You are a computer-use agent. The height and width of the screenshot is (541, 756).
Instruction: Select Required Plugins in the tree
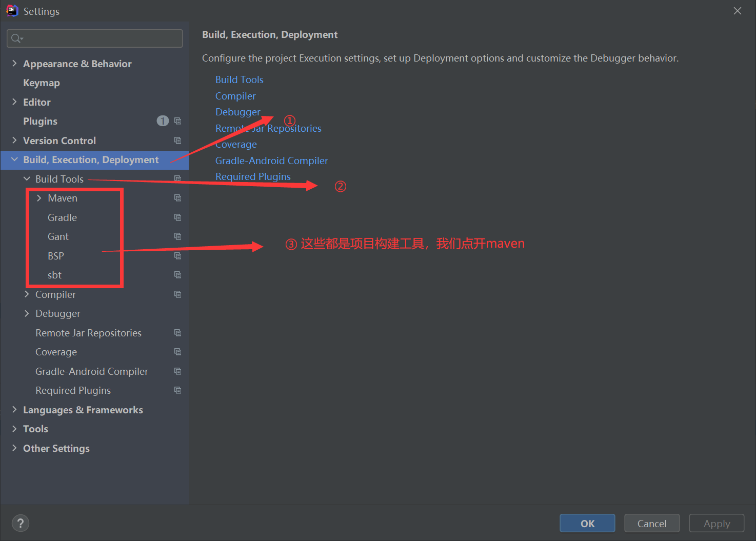click(73, 390)
